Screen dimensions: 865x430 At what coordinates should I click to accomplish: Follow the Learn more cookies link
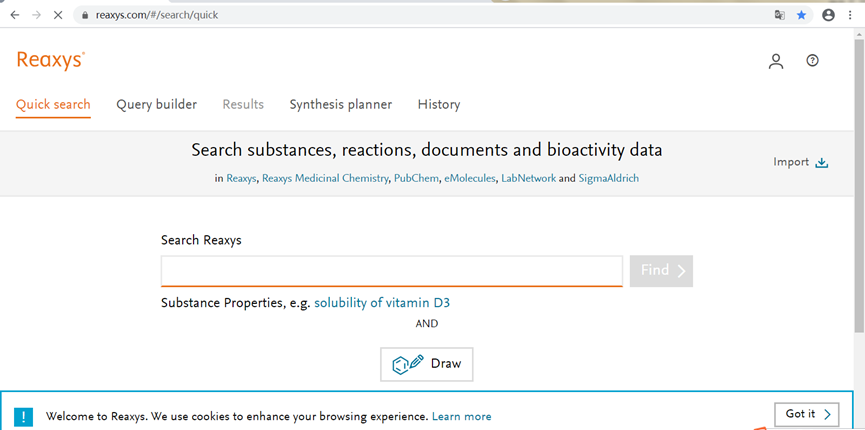461,416
